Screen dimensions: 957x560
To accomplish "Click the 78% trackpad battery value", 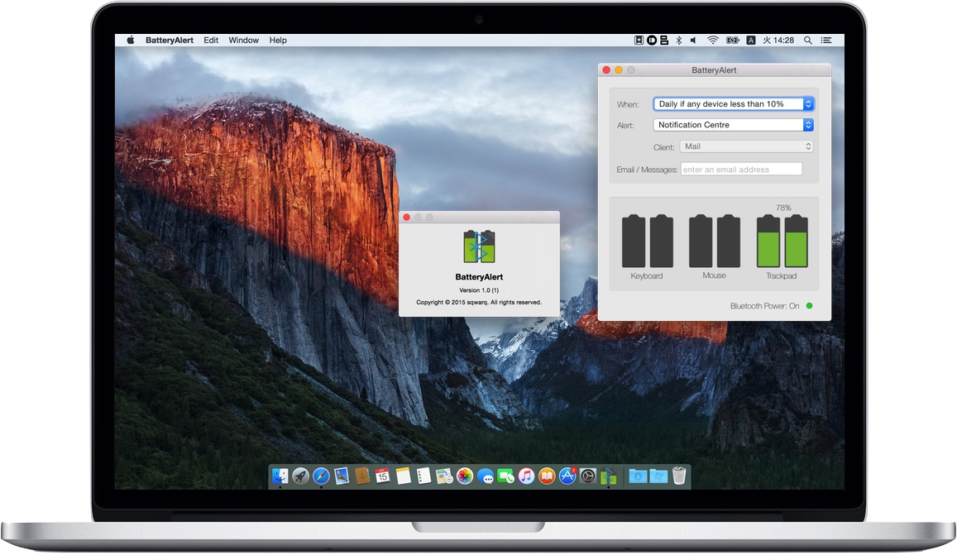I will (x=783, y=208).
